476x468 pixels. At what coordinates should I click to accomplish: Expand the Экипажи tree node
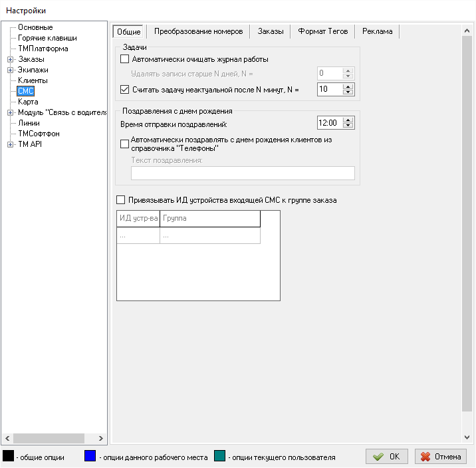tap(10, 70)
